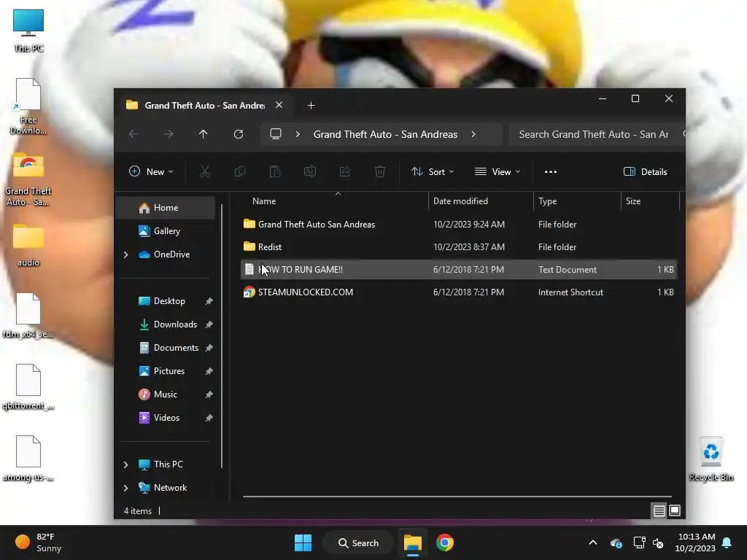This screenshot has width=747, height=560.
Task: Click the horizontal scrollbar in file list
Action: (x=457, y=497)
